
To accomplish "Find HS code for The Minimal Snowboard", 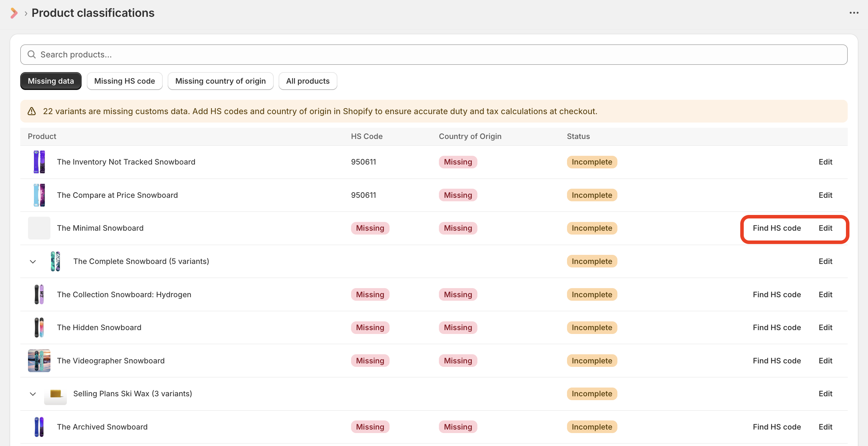I will [777, 228].
